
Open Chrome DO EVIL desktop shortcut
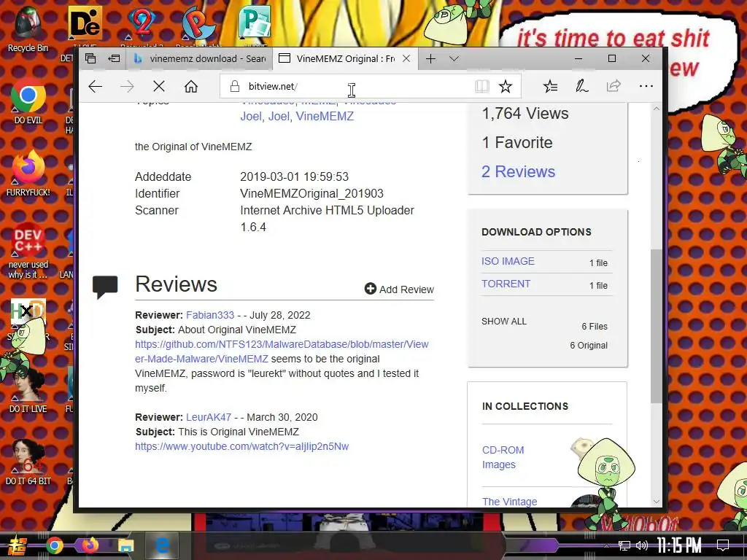point(28,101)
